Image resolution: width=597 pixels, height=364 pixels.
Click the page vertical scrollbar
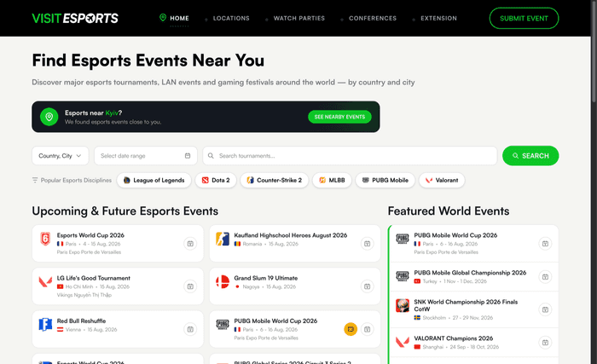tap(594, 51)
